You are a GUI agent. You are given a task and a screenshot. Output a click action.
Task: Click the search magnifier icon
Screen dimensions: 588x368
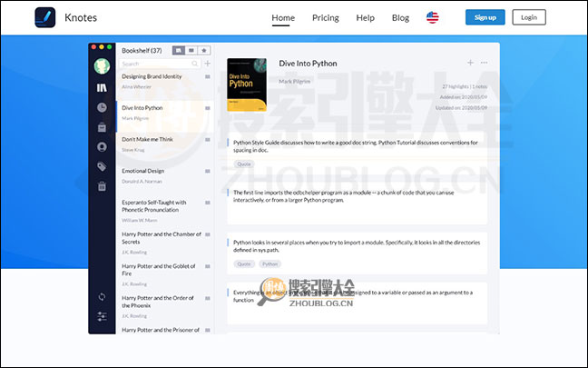pos(194,64)
